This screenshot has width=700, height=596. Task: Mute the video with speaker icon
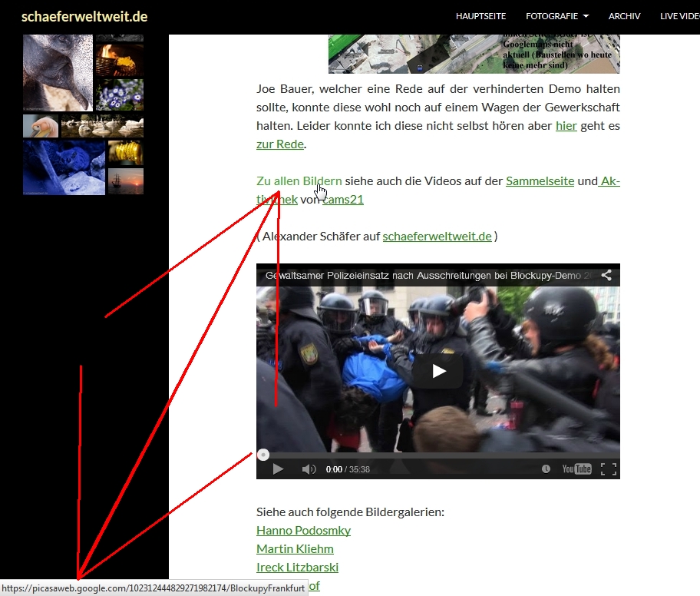tap(309, 469)
